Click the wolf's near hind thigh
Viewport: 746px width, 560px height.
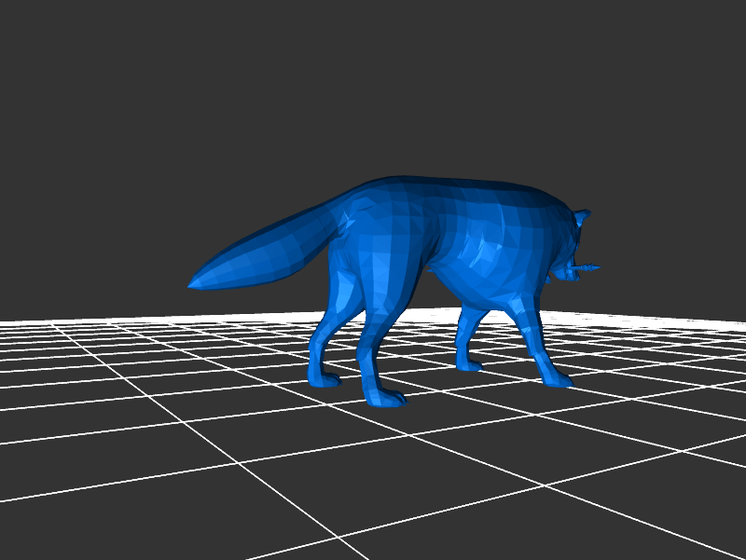point(378,270)
